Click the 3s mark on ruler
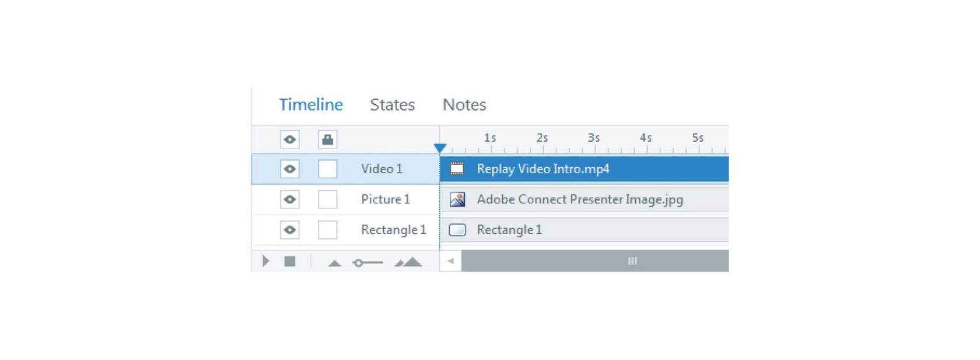This screenshot has height=360, width=980. click(594, 138)
